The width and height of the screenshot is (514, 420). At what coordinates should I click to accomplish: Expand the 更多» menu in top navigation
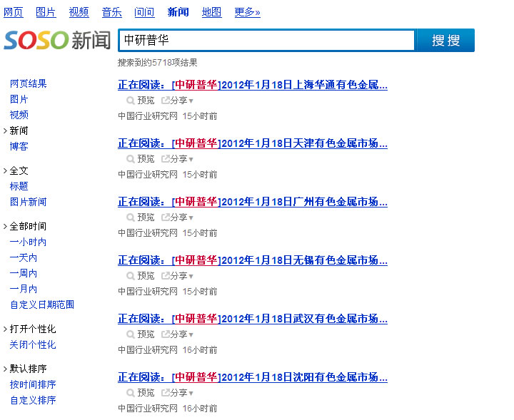[x=247, y=12]
